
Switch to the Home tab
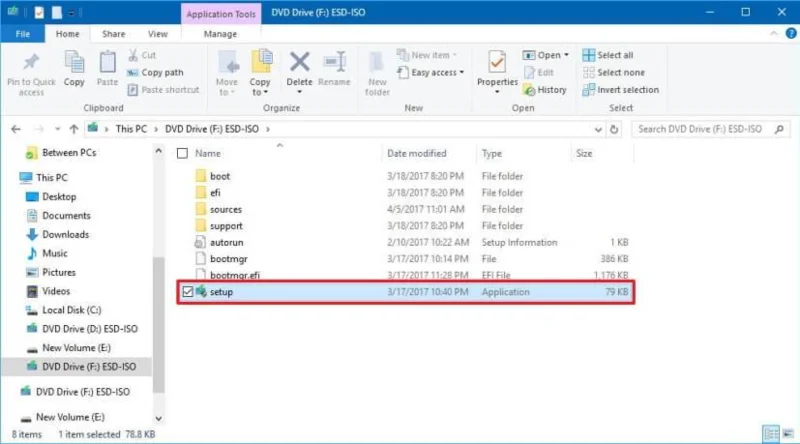(x=67, y=34)
